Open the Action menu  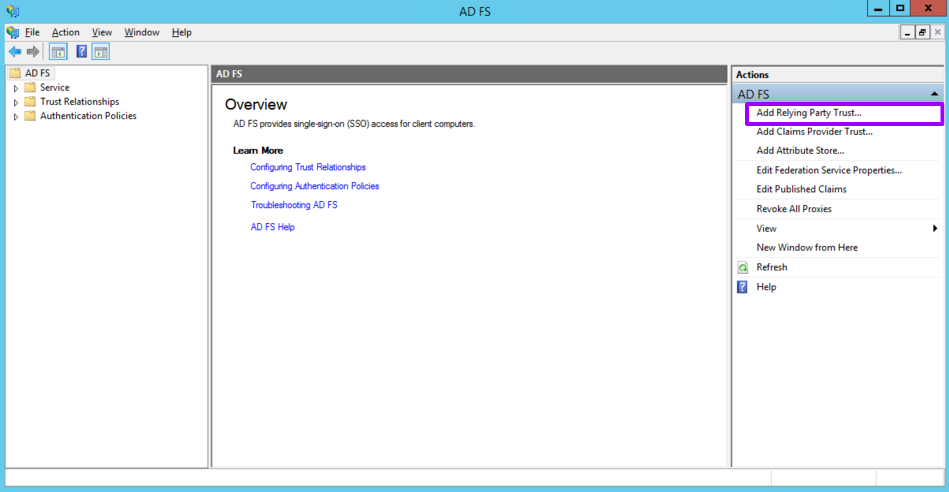65,32
